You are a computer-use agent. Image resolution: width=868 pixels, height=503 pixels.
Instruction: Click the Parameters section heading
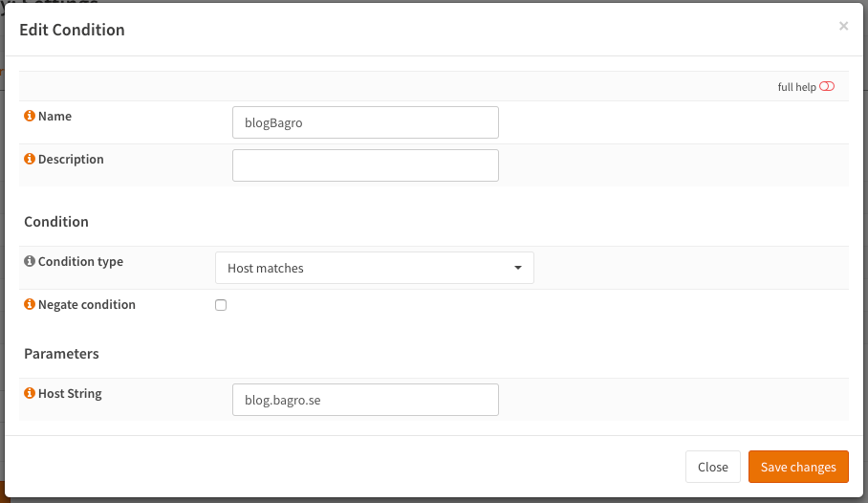[61, 354]
